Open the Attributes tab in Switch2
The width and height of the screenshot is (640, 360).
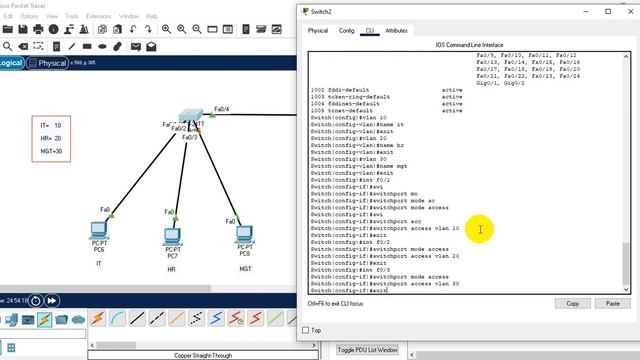coord(396,31)
